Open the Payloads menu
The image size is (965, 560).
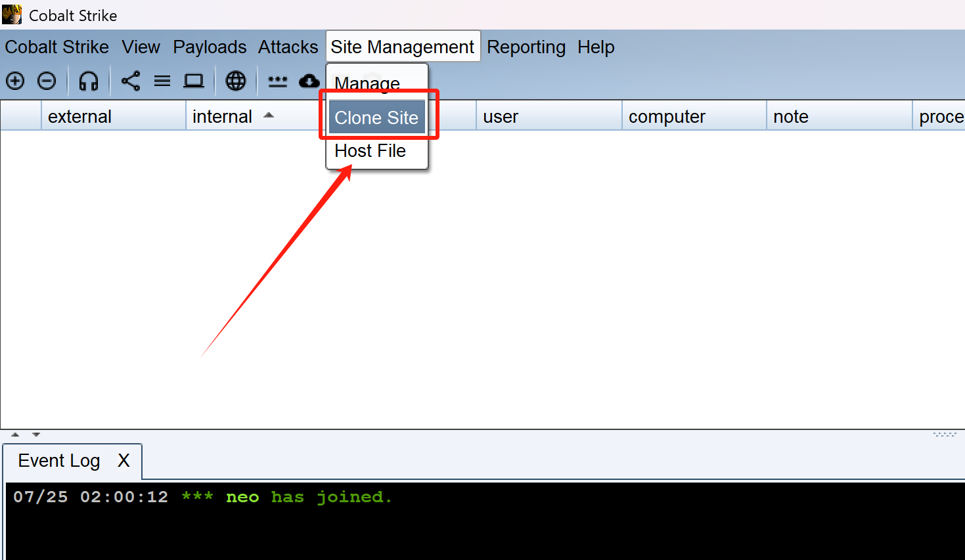pyautogui.click(x=210, y=47)
